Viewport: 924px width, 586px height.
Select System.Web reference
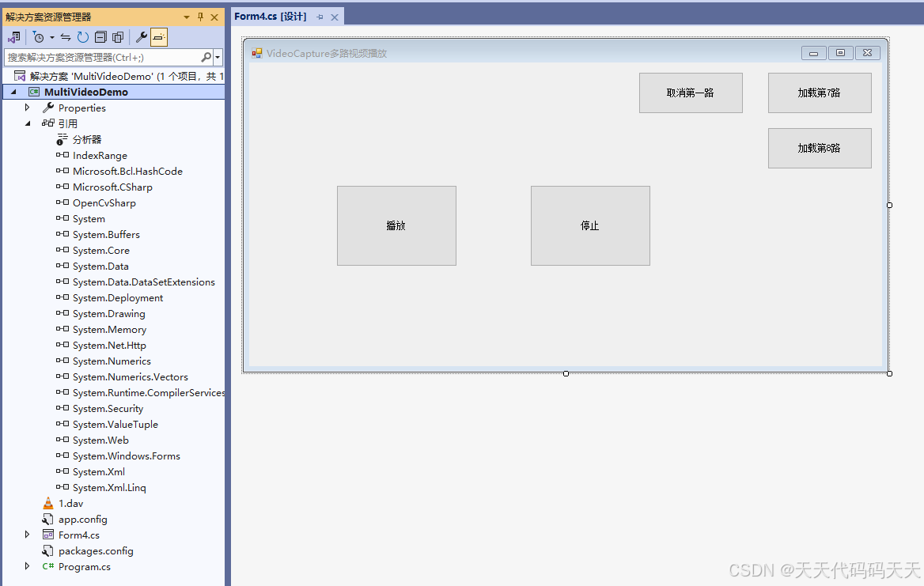pyautogui.click(x=100, y=440)
